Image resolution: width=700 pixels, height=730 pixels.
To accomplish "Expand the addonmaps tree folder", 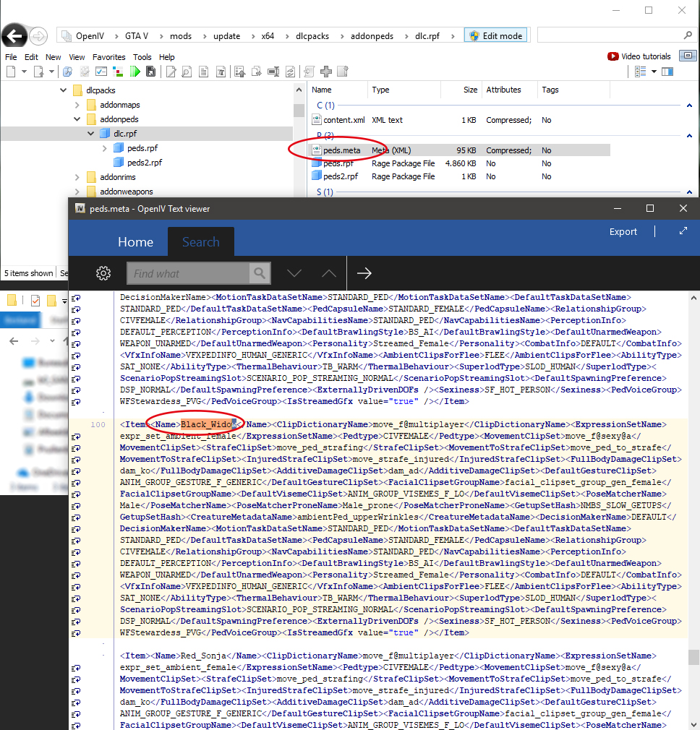I will [x=77, y=105].
